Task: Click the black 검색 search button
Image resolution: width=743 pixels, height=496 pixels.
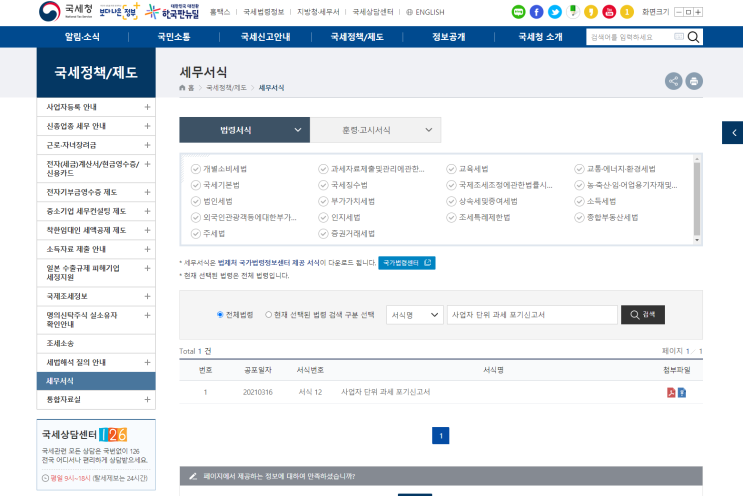Action: click(643, 315)
